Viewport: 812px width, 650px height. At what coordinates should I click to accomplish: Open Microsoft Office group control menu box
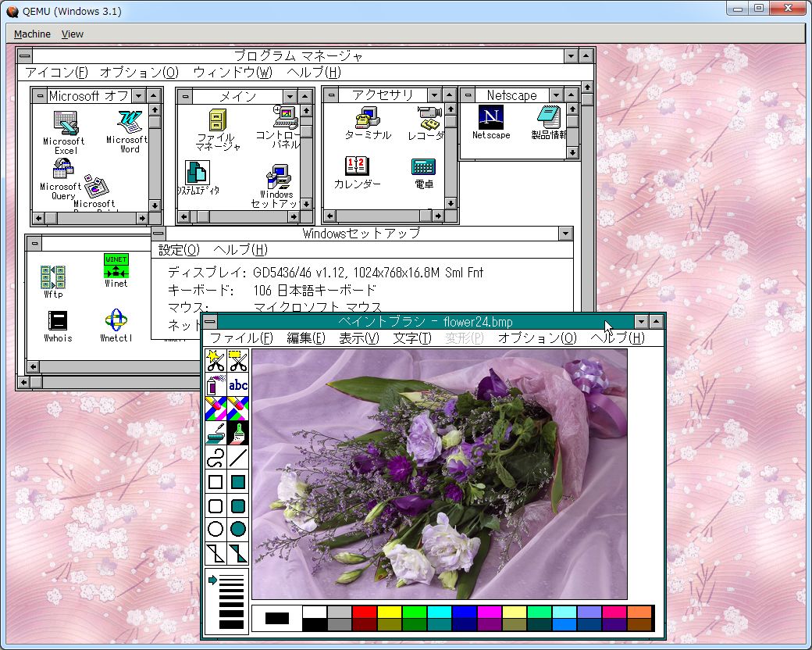point(39,96)
